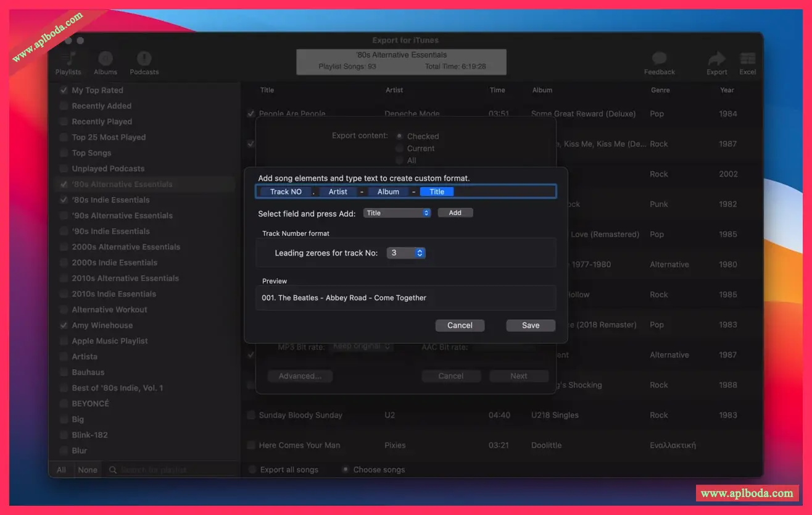Check the Recently Added playlist checkbox
The height and width of the screenshot is (515, 812).
tap(64, 106)
